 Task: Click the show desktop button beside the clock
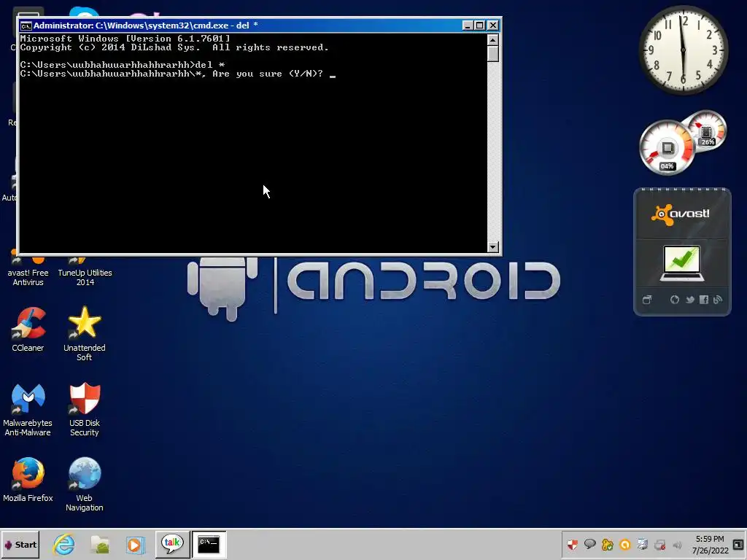tap(738, 544)
